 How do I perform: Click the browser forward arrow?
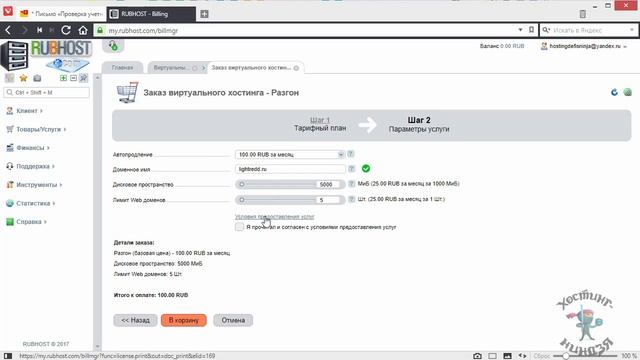[x=24, y=30]
